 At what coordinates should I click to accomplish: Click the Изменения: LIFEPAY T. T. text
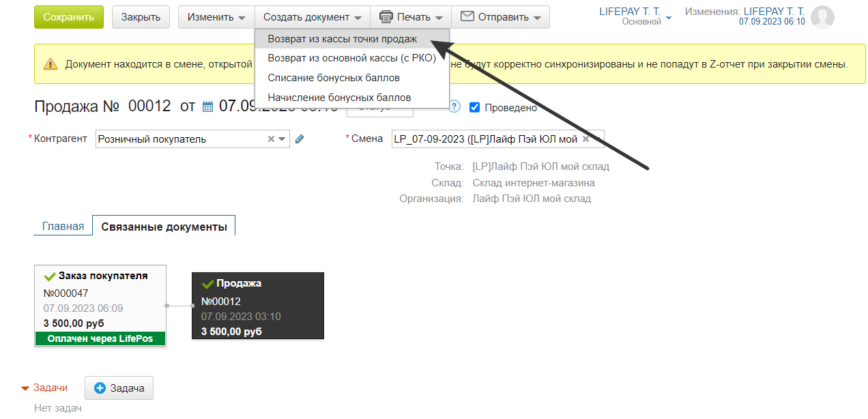pyautogui.click(x=745, y=12)
